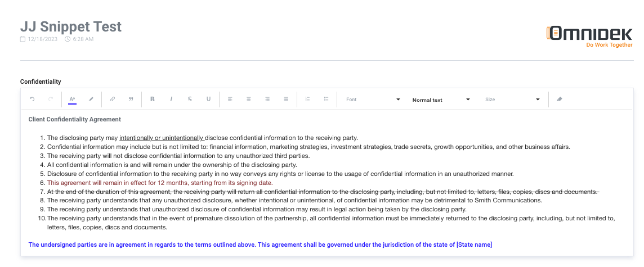Apply blockquote formatting icon
Screen dimensions: 644x267
tap(131, 99)
